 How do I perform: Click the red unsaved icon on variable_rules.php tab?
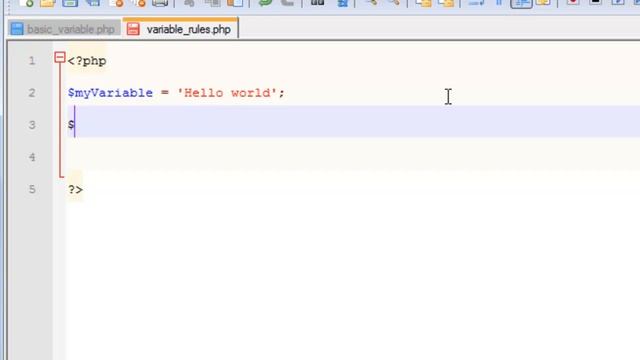pyautogui.click(x=133, y=29)
